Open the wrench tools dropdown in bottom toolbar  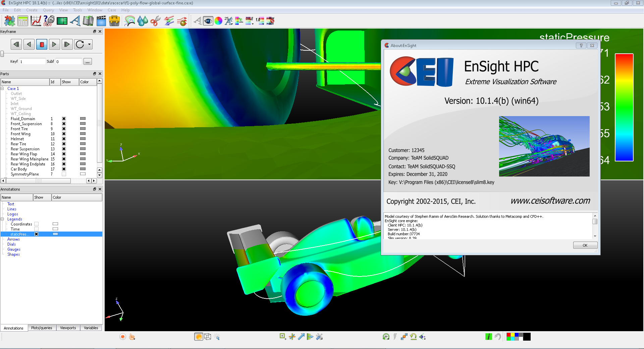coord(319,337)
